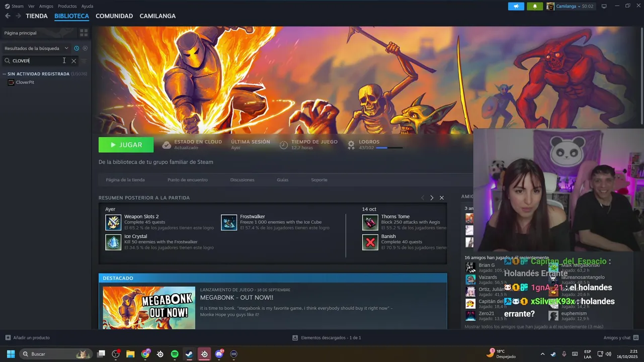Click friend Brian G's avatar

[x=470, y=267]
